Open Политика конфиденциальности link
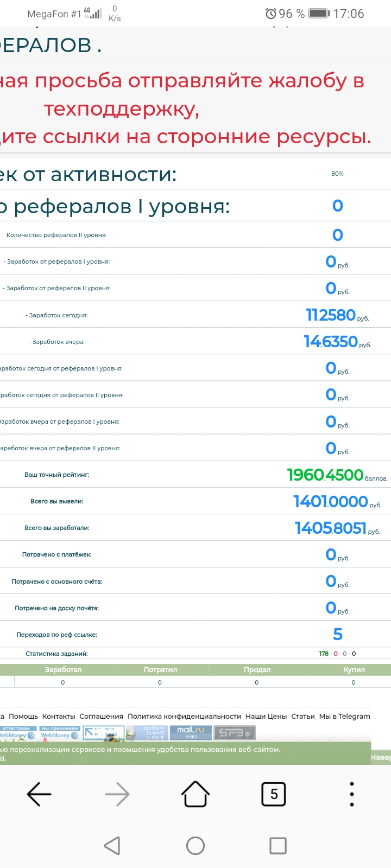The height and width of the screenshot is (868, 391). point(184,716)
